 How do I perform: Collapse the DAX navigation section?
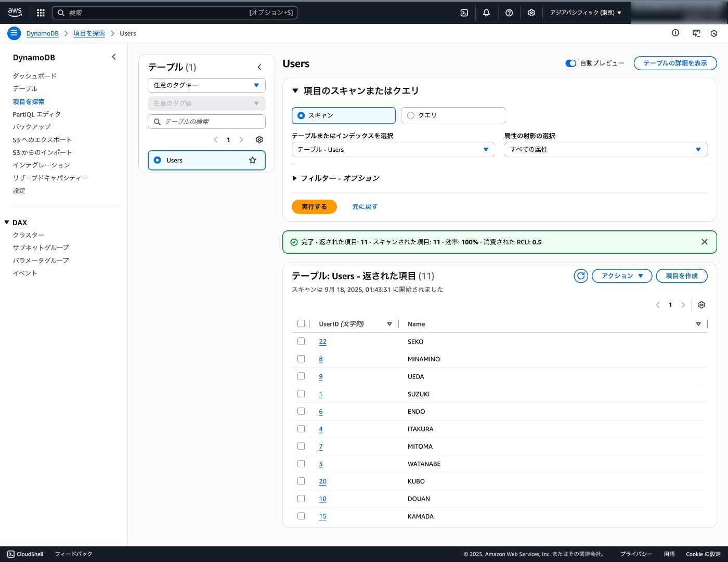pos(7,222)
